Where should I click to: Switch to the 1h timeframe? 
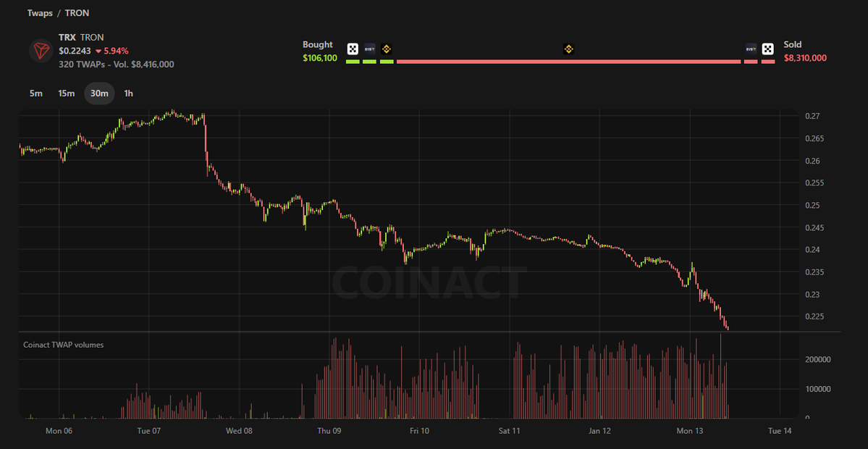(x=128, y=93)
